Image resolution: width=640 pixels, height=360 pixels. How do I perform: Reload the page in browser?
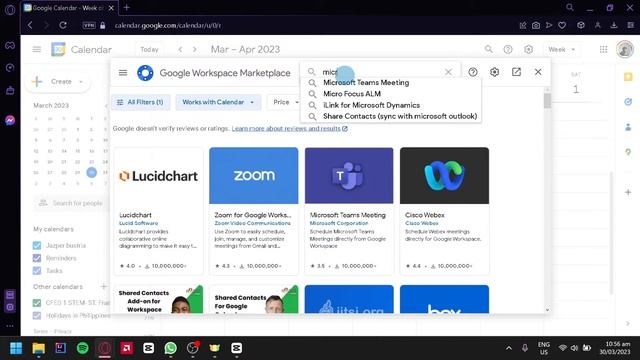coord(63,25)
